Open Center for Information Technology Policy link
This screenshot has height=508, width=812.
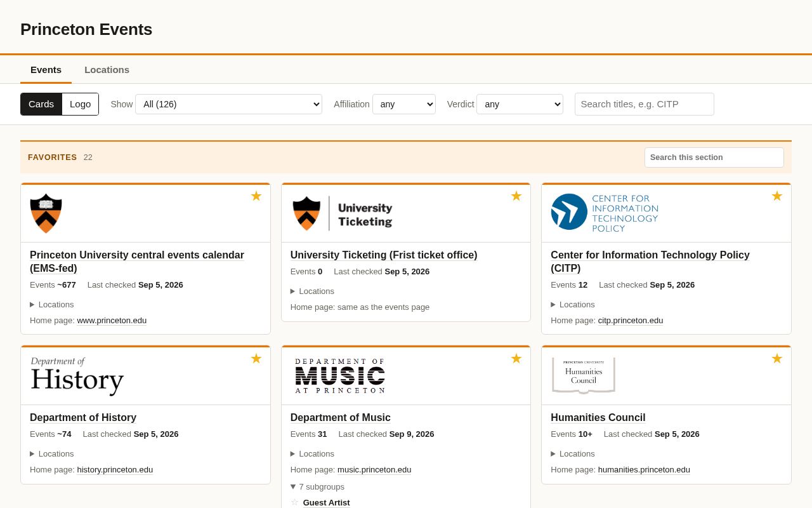650,262
